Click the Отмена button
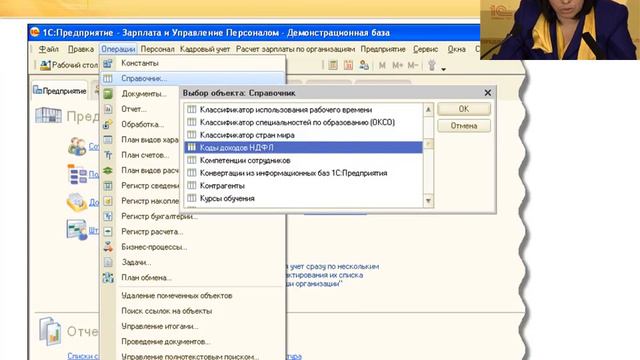The image size is (640, 360). coord(464,126)
